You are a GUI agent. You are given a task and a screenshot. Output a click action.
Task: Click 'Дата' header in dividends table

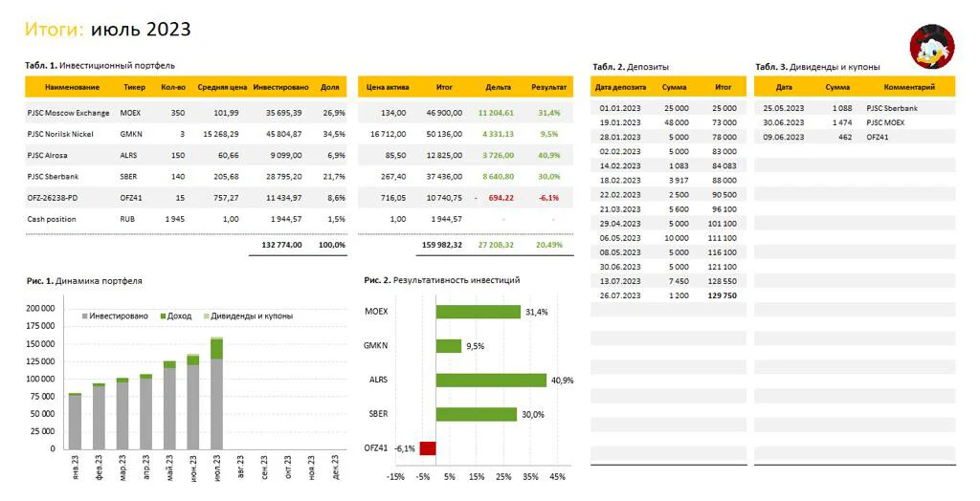784,87
